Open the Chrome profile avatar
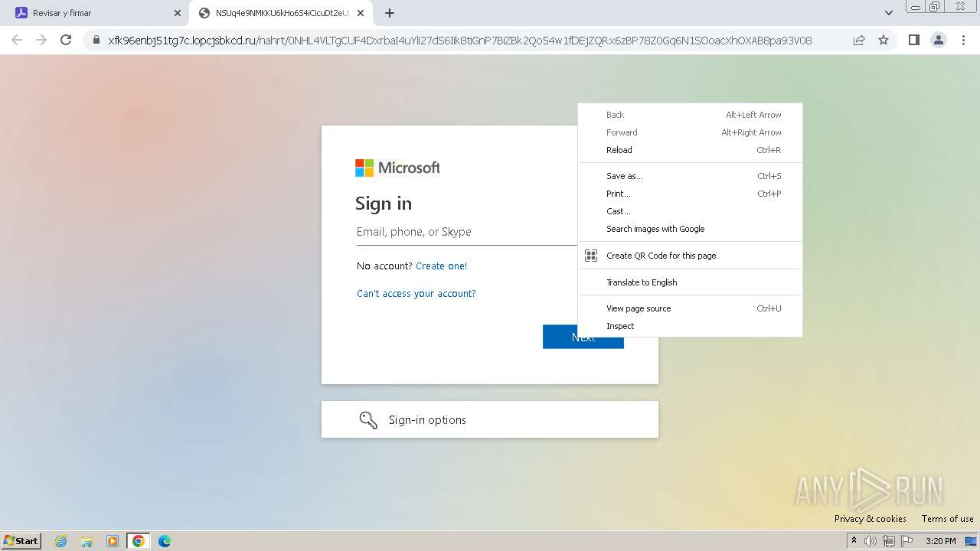The image size is (980, 551). tap(939, 40)
